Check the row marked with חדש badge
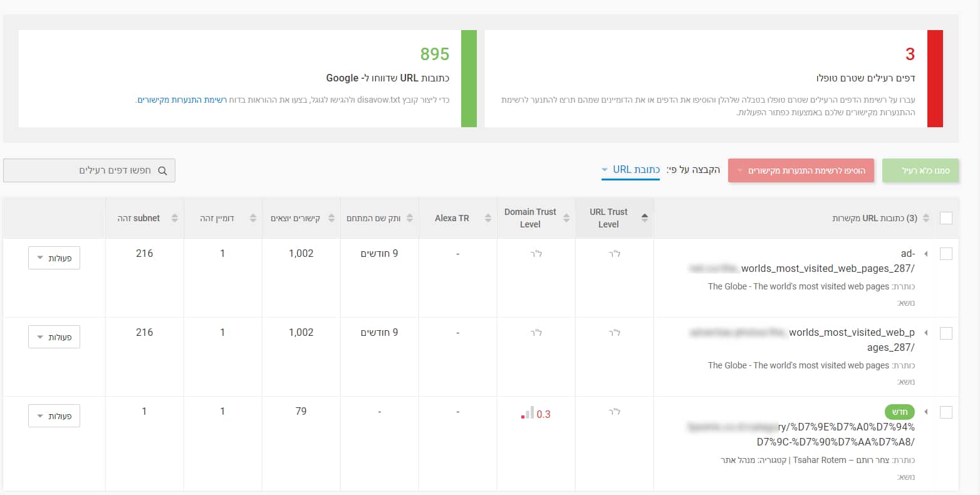980x495 pixels. tap(946, 412)
